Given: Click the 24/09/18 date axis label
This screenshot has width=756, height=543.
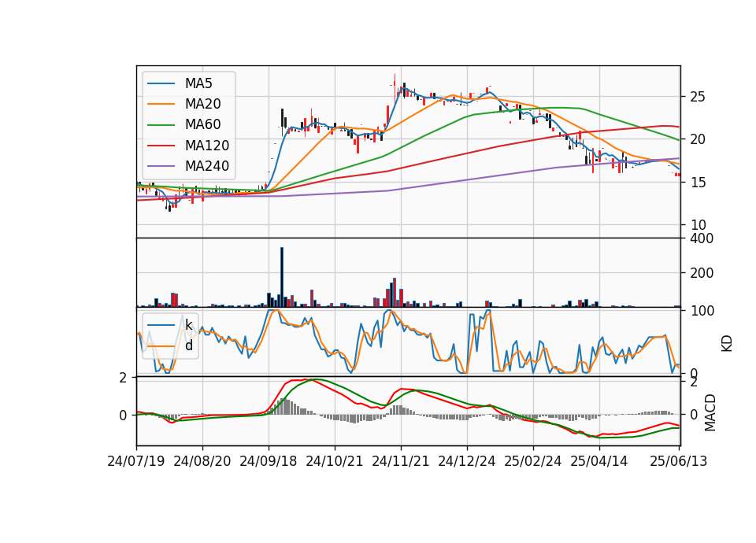Looking at the screenshot, I should (269, 461).
